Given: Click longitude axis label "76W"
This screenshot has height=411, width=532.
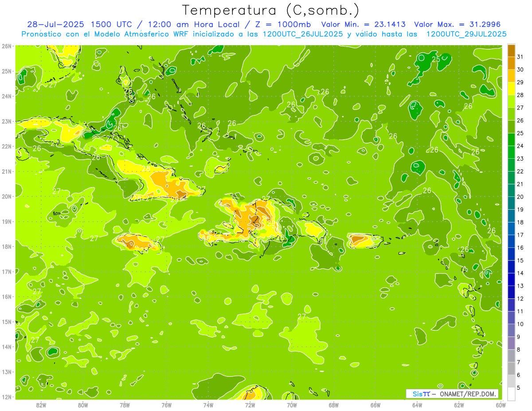Looking at the screenshot, I should (167, 405).
